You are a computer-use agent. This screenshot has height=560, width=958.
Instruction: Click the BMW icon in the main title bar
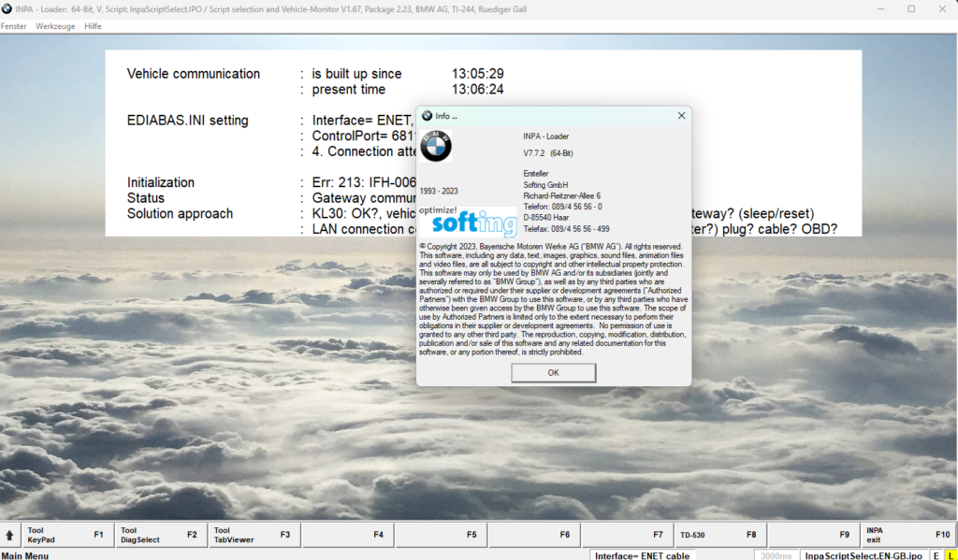click(x=8, y=8)
